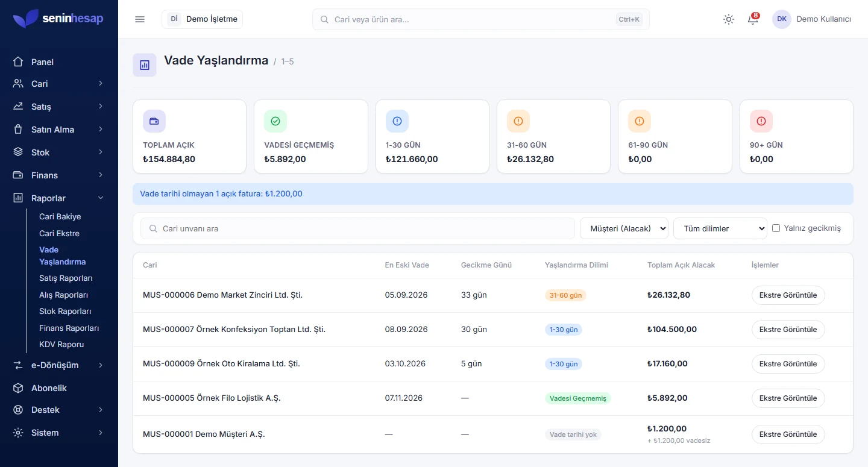Viewport: 868px width, 467px height.
Task: Collapse the Raporlar menu chevron
Action: (101, 198)
